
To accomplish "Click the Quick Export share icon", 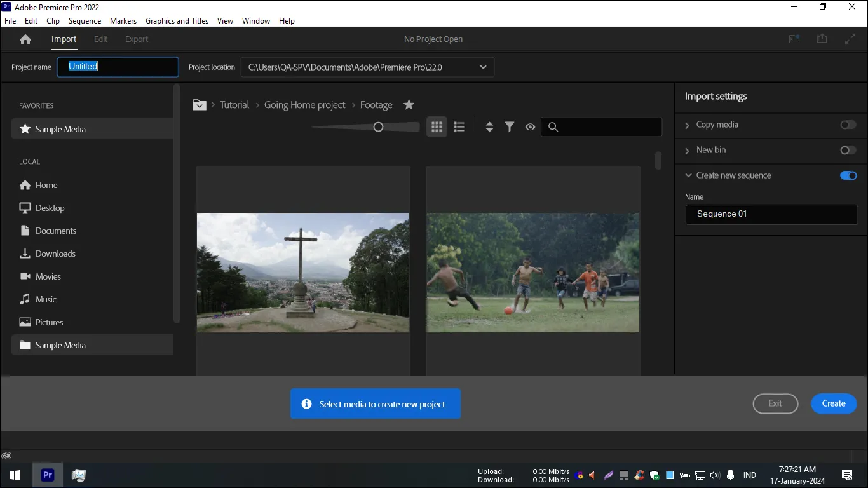I will pyautogui.click(x=822, y=39).
